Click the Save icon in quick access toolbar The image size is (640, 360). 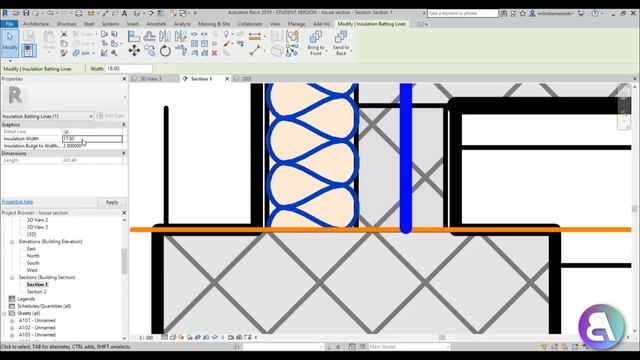[x=26, y=13]
